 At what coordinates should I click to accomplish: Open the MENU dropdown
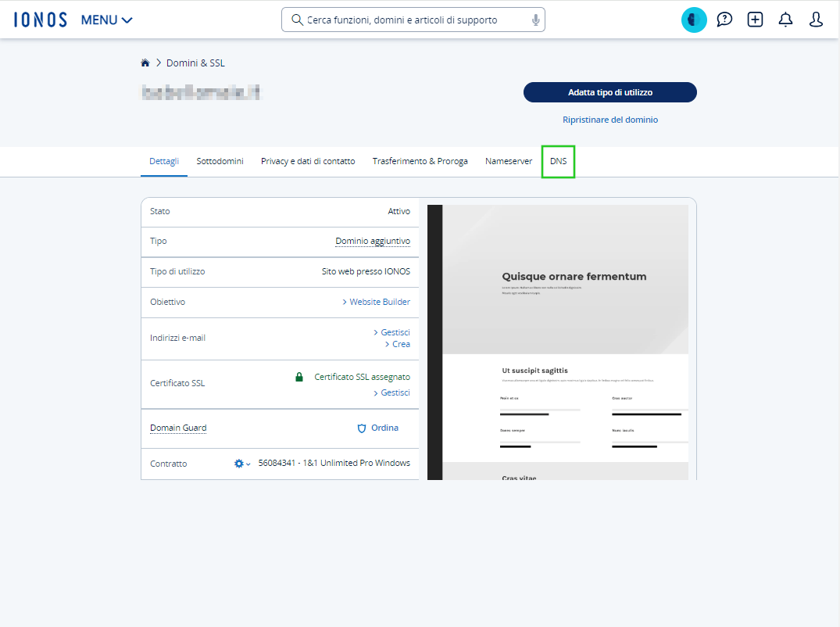(106, 20)
